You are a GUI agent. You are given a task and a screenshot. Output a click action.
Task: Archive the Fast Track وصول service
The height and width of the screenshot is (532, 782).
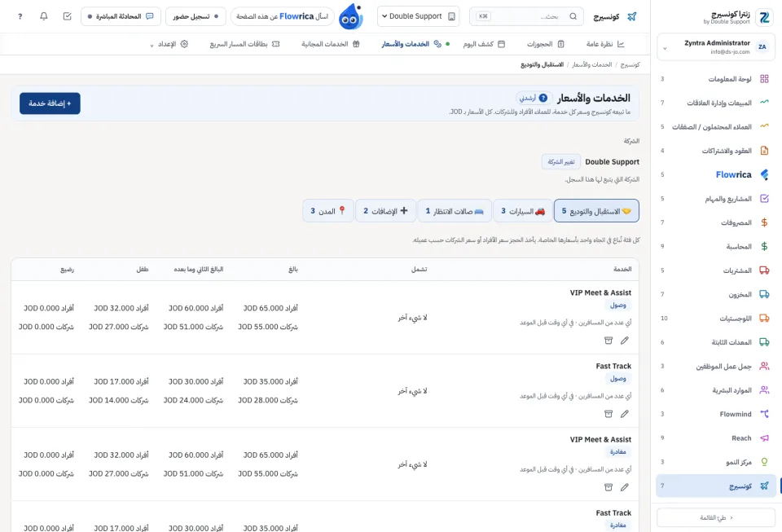[x=608, y=414]
